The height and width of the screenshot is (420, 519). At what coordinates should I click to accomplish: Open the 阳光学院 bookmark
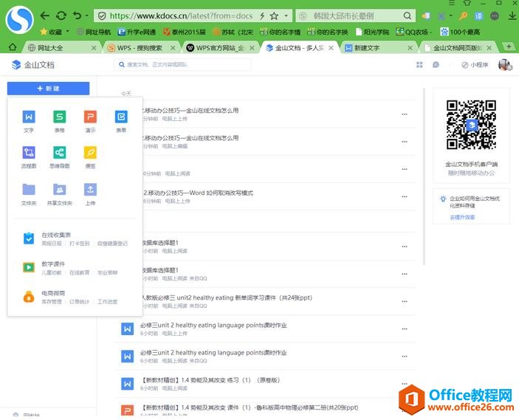372,32
